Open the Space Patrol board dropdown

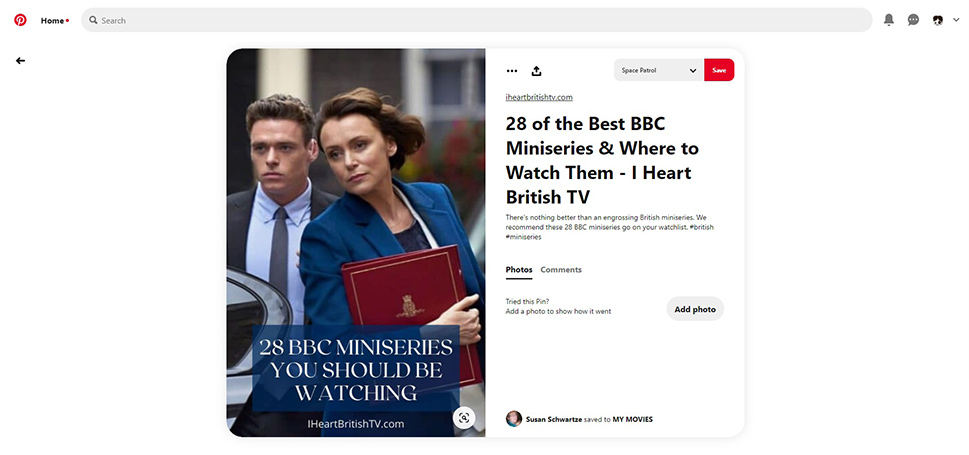click(659, 70)
